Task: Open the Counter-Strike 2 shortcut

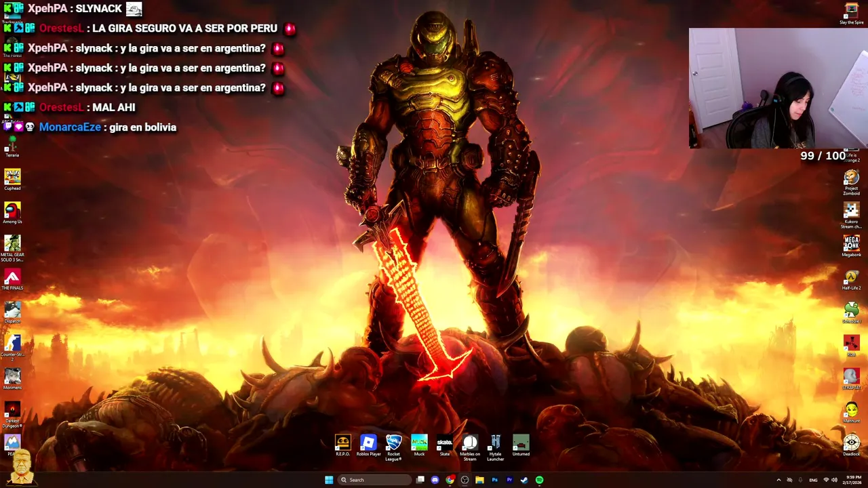Action: [x=12, y=348]
